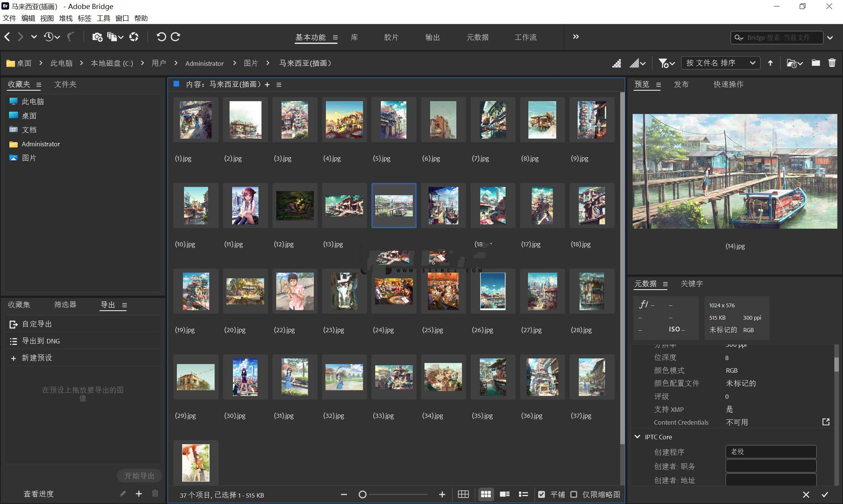Open the 收藏夹 panel menu
Screen dimensions: 843x504
tap(38, 85)
